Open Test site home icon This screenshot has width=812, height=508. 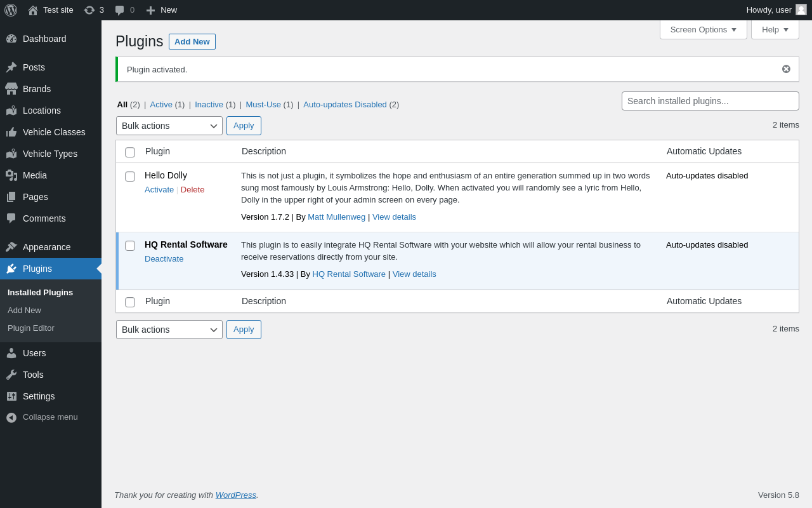(33, 10)
